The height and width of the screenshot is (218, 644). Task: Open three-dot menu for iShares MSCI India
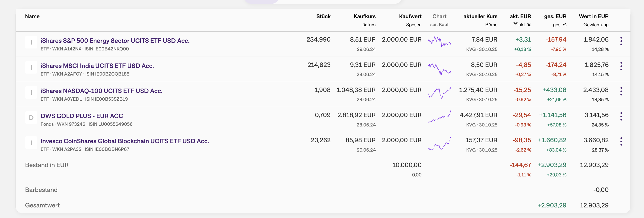621,66
